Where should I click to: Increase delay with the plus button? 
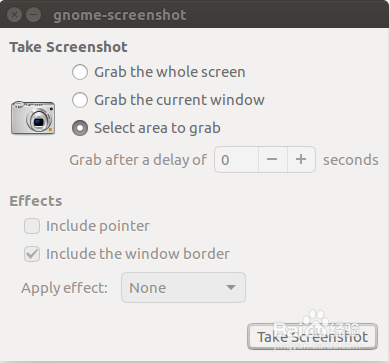301,160
